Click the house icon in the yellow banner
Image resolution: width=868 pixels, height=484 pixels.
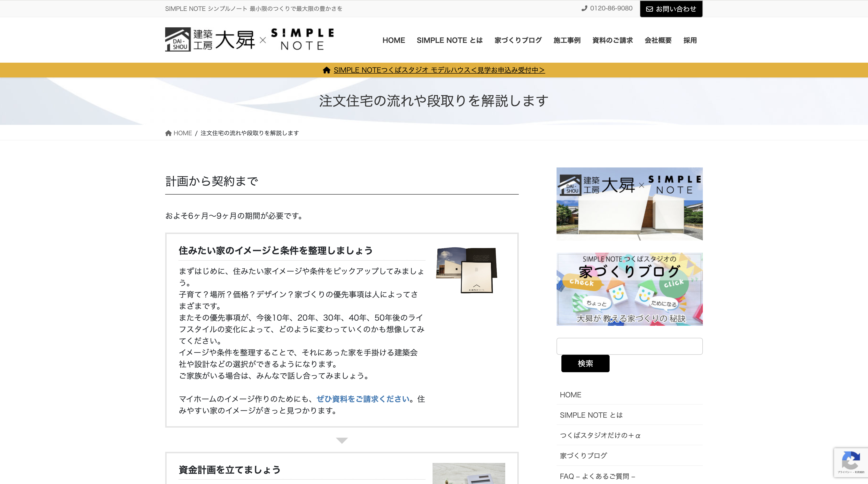(x=326, y=70)
